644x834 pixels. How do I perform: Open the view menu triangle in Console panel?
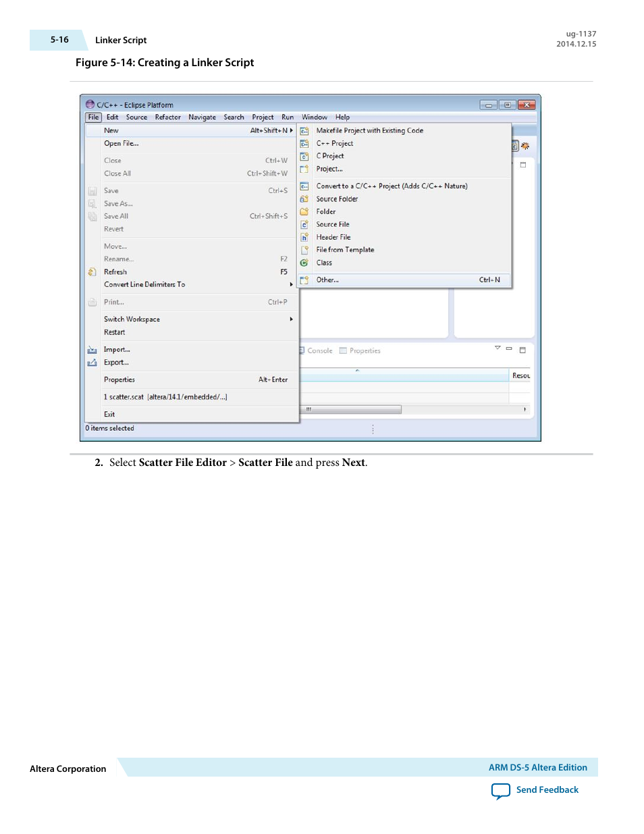tap(498, 348)
